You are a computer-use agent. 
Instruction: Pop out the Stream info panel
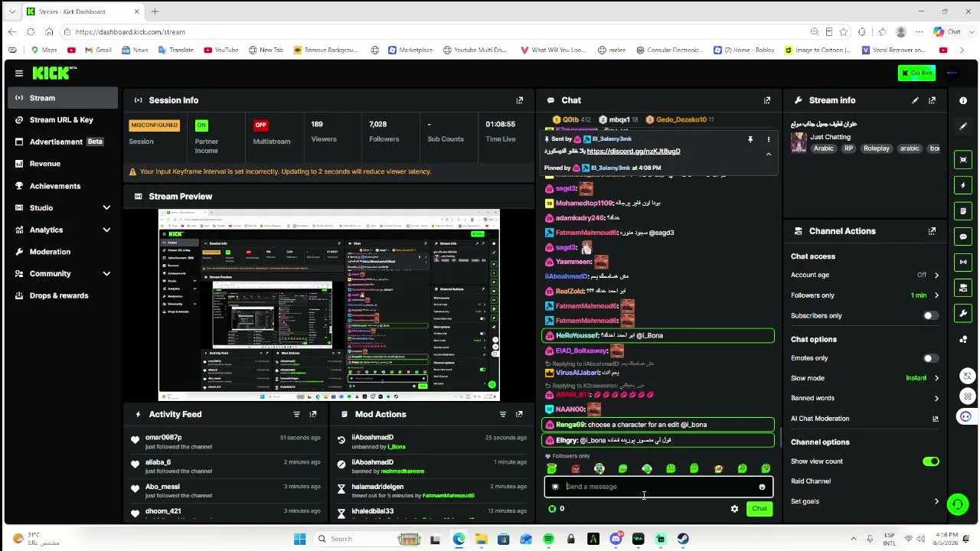932,100
